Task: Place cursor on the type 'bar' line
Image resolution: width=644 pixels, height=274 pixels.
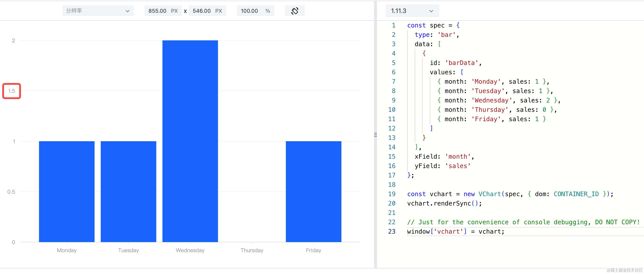Action: tap(436, 35)
